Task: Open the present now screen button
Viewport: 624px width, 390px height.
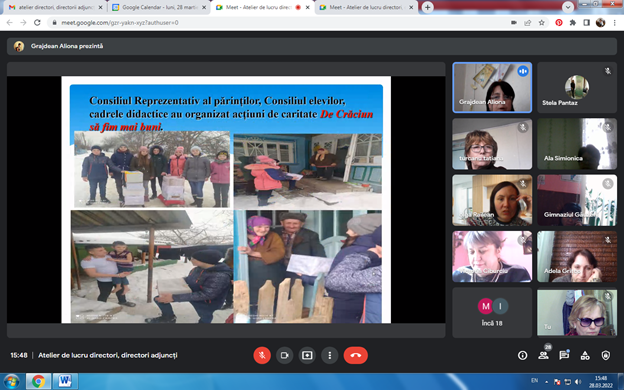Action: [x=307, y=355]
